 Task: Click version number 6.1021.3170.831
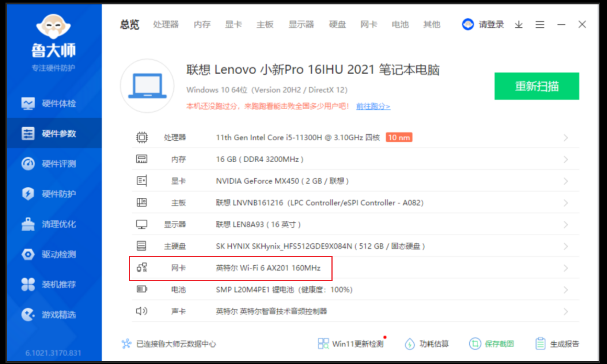(x=53, y=353)
